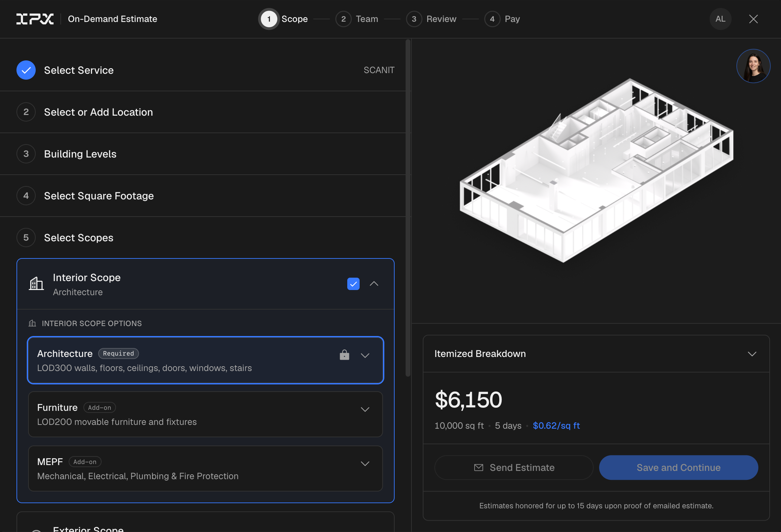The width and height of the screenshot is (781, 532).
Task: Click the 10,000 sq ft value
Action: [459, 426]
